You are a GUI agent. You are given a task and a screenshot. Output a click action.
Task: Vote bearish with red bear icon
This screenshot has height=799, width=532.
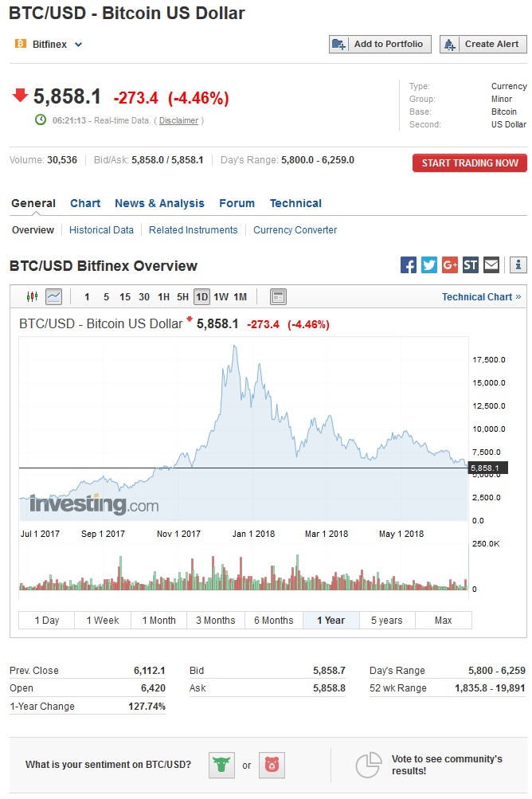272,765
